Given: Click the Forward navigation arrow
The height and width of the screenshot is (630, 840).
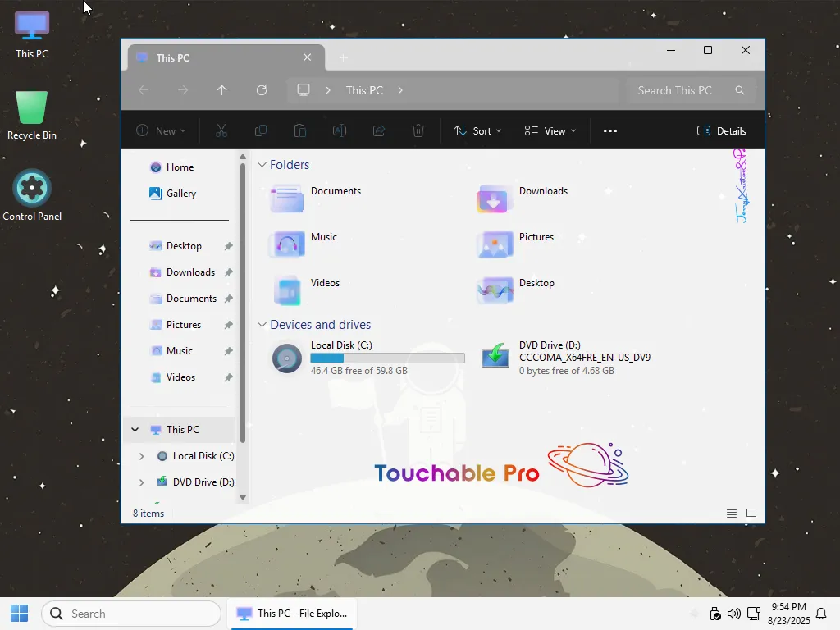Looking at the screenshot, I should click(x=183, y=90).
